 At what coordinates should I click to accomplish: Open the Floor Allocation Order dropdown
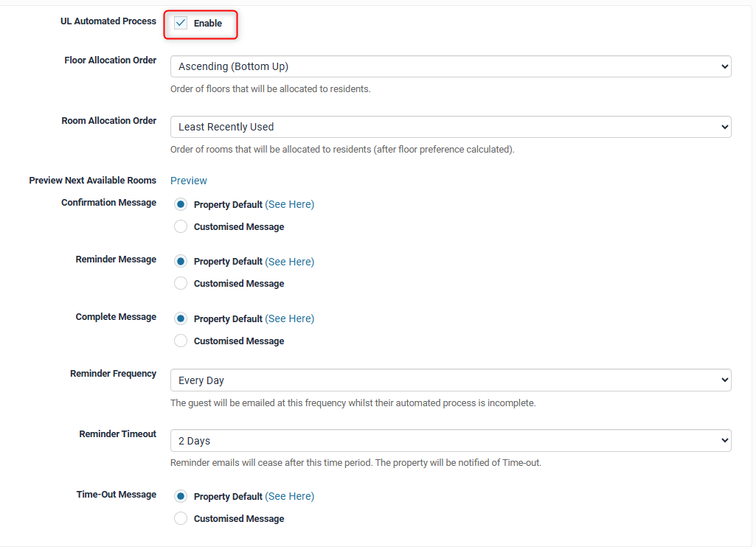click(450, 66)
